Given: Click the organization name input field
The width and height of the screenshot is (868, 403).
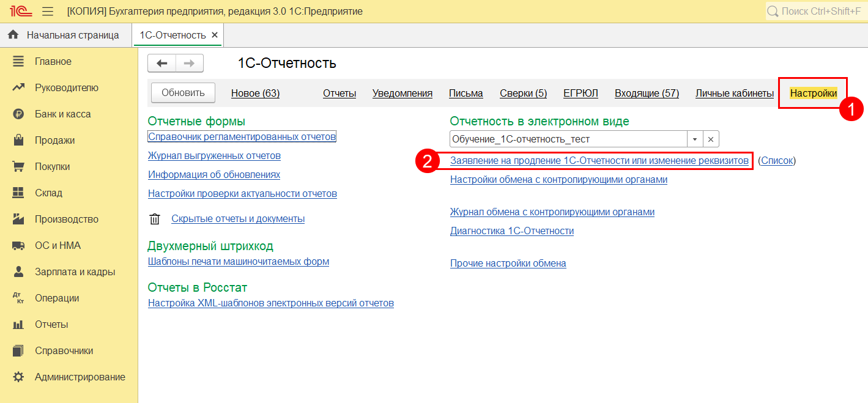Looking at the screenshot, I should click(x=568, y=139).
